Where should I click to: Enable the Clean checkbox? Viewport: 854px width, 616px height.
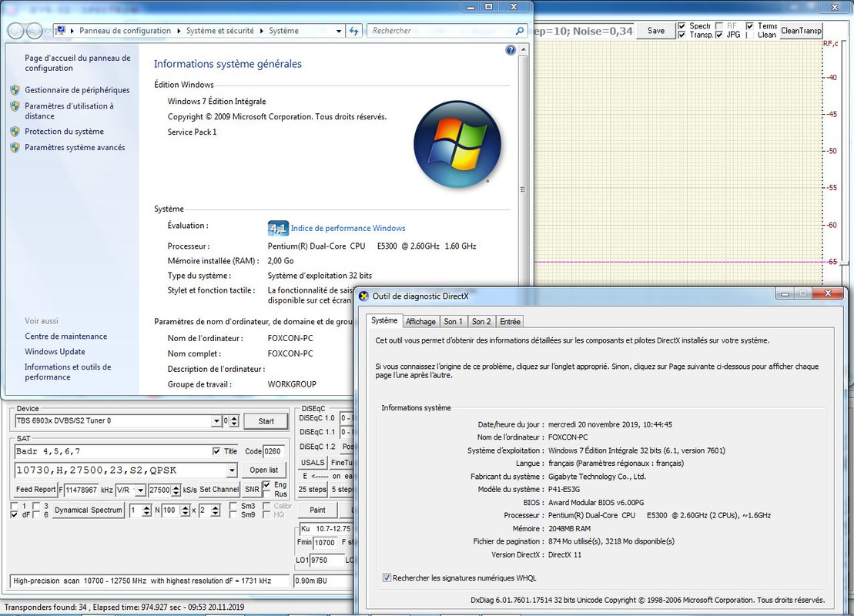click(x=750, y=35)
